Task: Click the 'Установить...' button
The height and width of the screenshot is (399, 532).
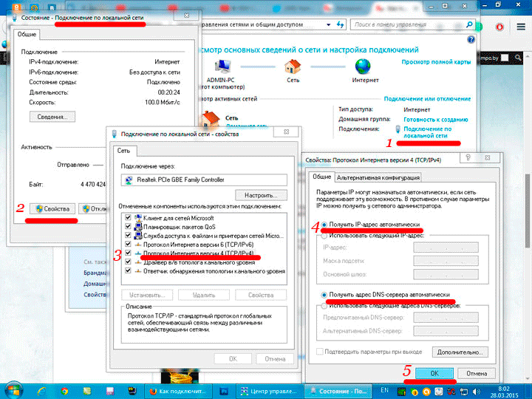Action: 147,295
